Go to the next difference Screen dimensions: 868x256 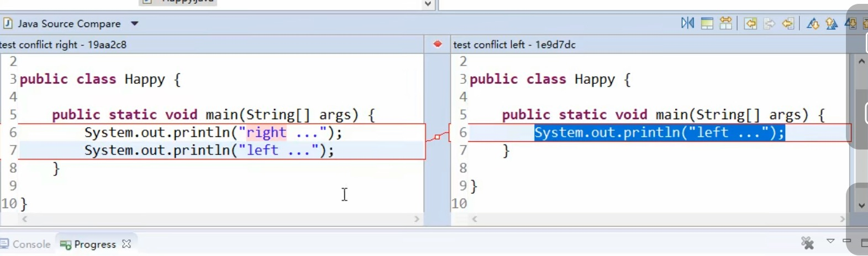(x=813, y=23)
